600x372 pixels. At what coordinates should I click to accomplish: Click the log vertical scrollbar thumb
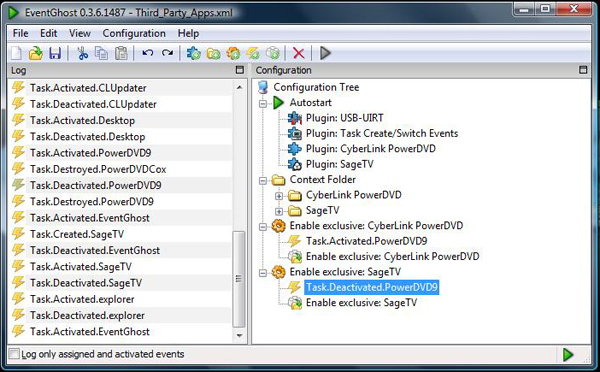239,279
